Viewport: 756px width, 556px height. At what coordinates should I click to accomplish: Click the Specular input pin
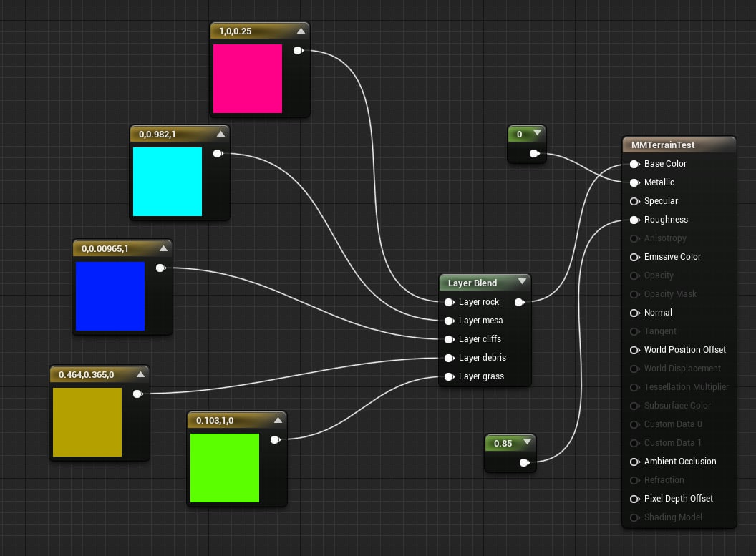tap(635, 201)
